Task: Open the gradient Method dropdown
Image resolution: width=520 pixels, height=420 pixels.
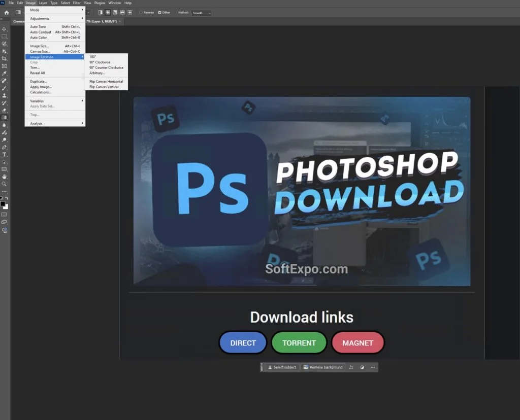Action: pyautogui.click(x=201, y=12)
